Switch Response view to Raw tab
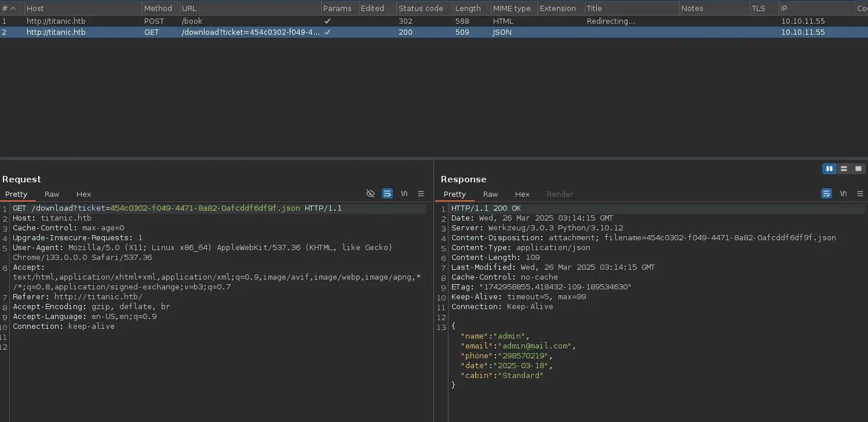This screenshot has height=422, width=868. (491, 195)
